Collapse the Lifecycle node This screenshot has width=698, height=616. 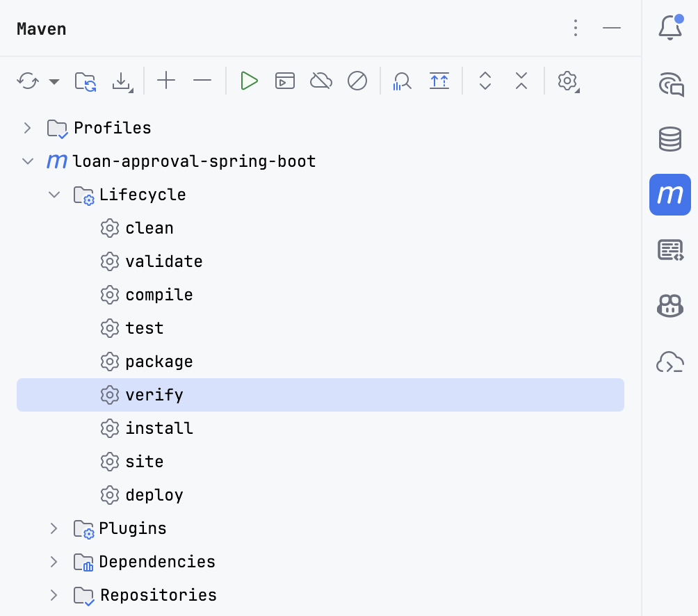[54, 195]
